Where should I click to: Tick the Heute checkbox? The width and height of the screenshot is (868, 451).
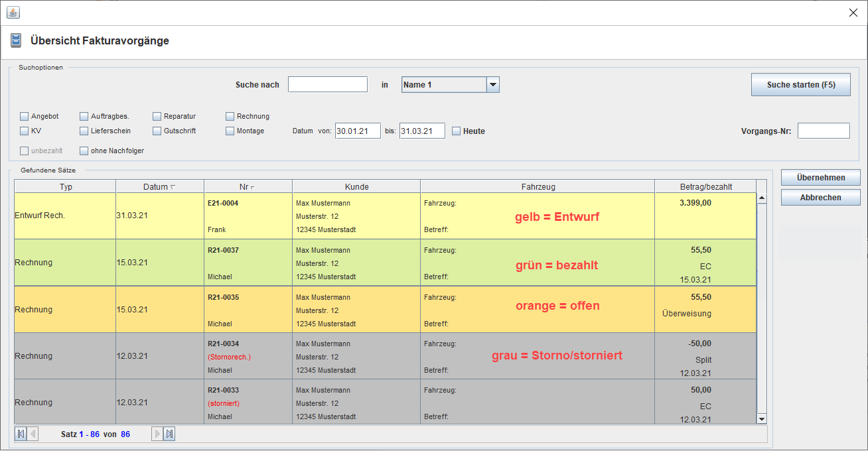point(457,131)
